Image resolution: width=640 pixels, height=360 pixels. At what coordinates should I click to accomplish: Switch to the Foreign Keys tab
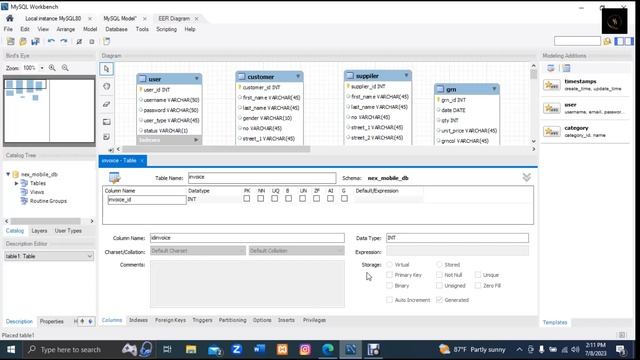coord(170,320)
